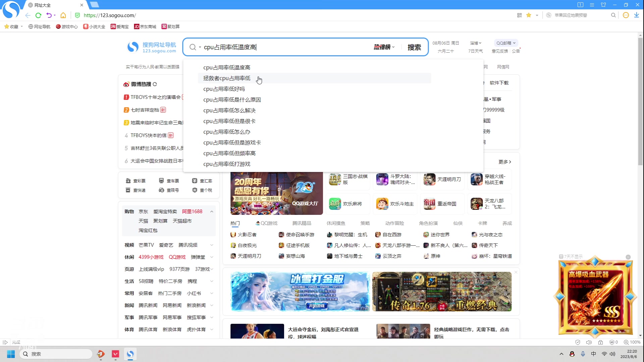Click the status bar sound icon
The image size is (644, 362).
[589, 342]
